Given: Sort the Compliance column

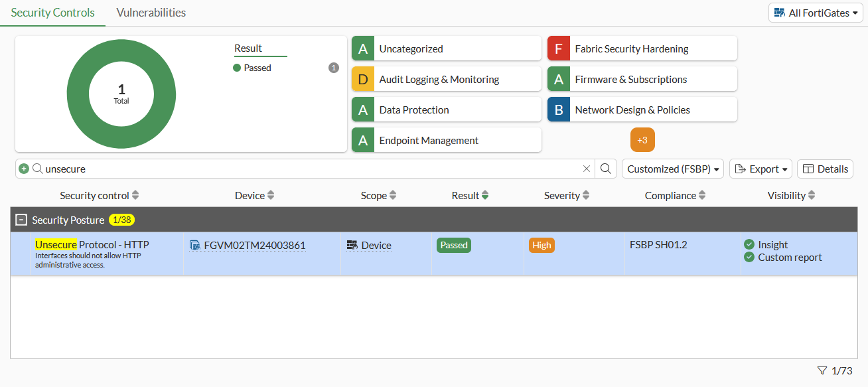Looking at the screenshot, I should pyautogui.click(x=702, y=196).
